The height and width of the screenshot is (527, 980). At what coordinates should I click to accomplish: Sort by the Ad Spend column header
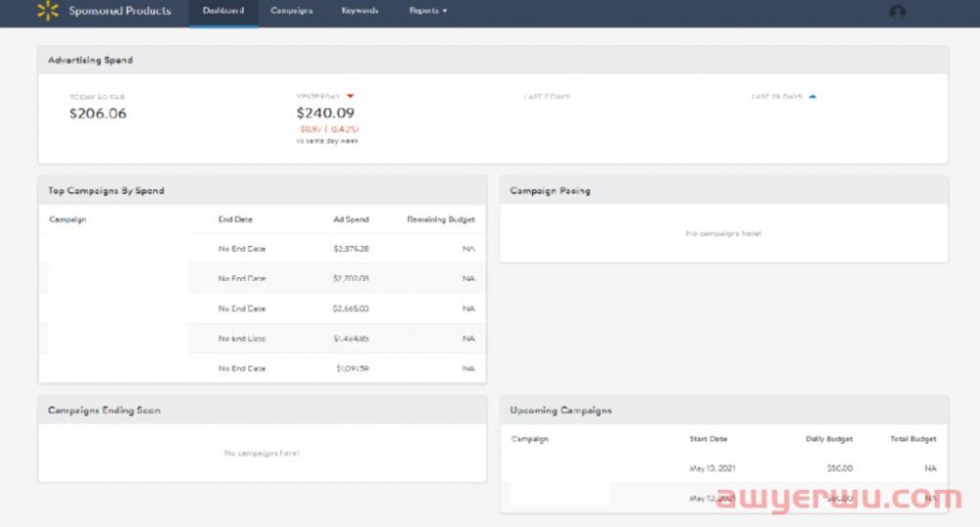(351, 219)
